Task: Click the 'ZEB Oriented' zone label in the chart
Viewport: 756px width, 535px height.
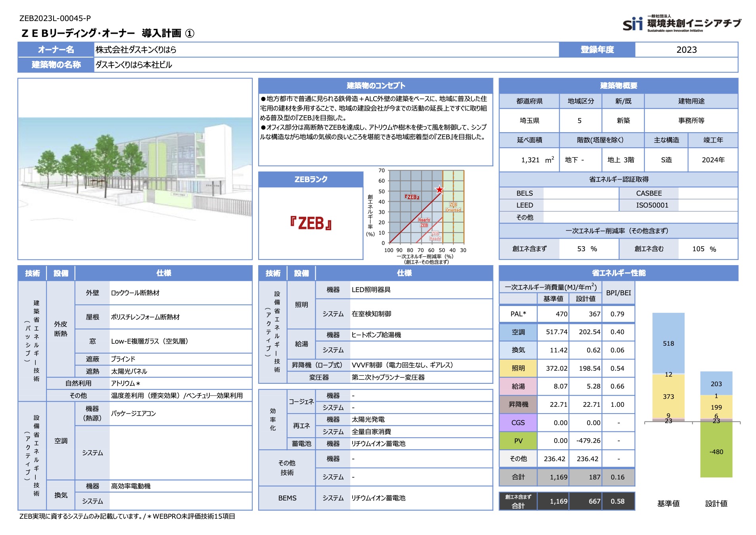Action: coord(453,207)
